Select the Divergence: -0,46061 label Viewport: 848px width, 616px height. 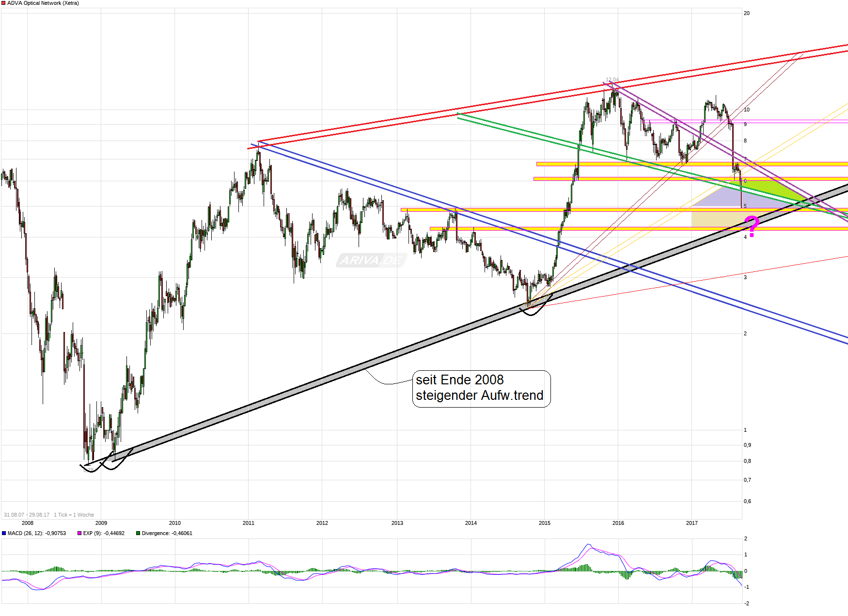point(167,533)
